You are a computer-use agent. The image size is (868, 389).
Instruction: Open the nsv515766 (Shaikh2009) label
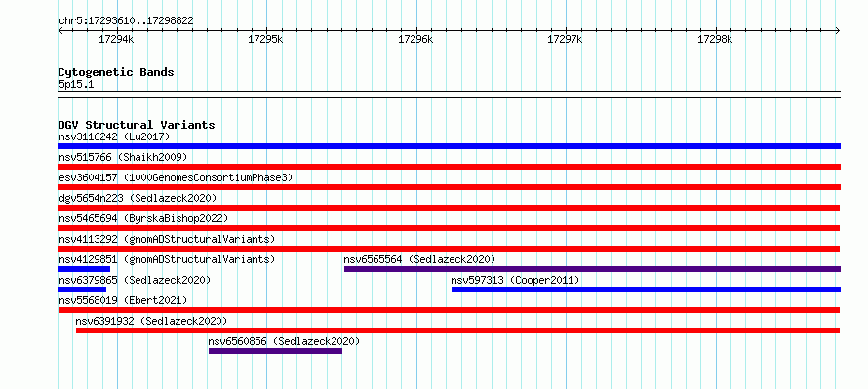(x=123, y=157)
